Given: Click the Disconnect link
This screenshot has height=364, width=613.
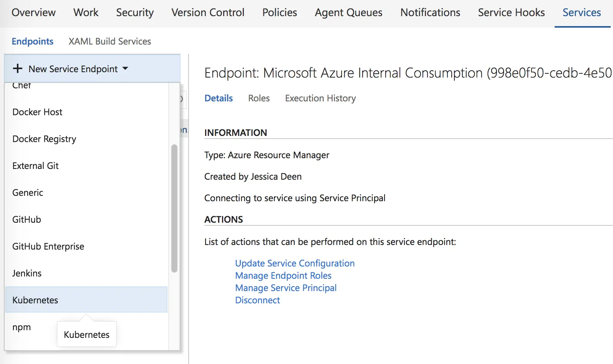Looking at the screenshot, I should tap(258, 300).
